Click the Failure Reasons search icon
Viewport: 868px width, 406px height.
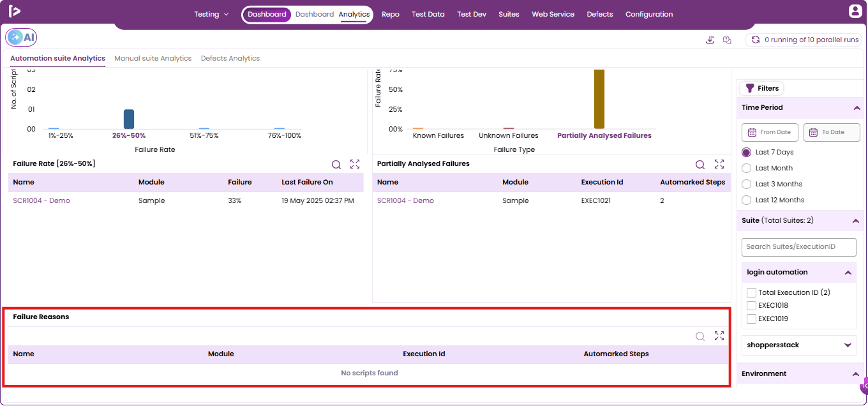click(700, 336)
